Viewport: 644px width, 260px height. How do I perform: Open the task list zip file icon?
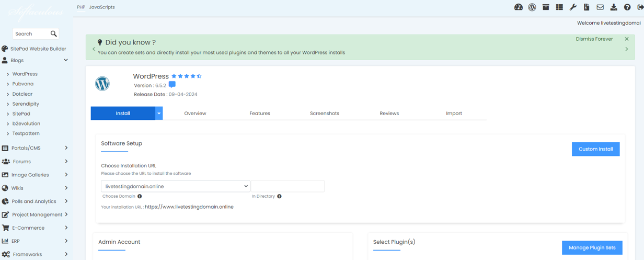pos(586,7)
